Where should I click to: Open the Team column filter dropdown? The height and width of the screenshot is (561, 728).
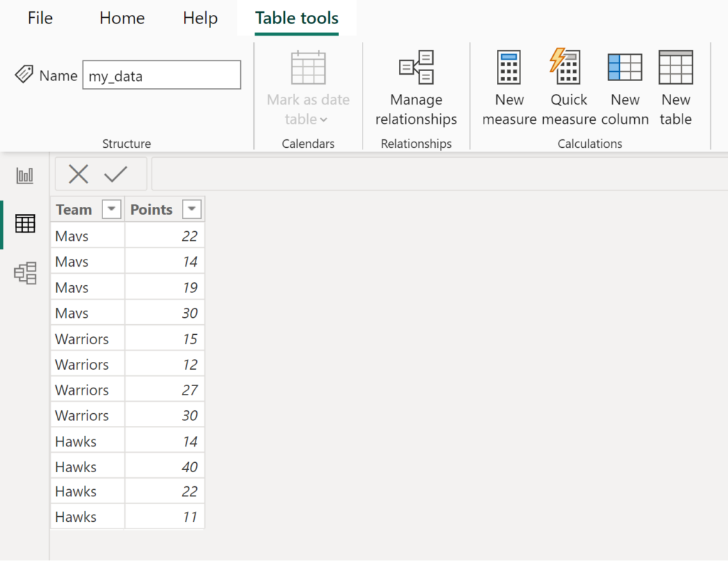pyautogui.click(x=112, y=209)
